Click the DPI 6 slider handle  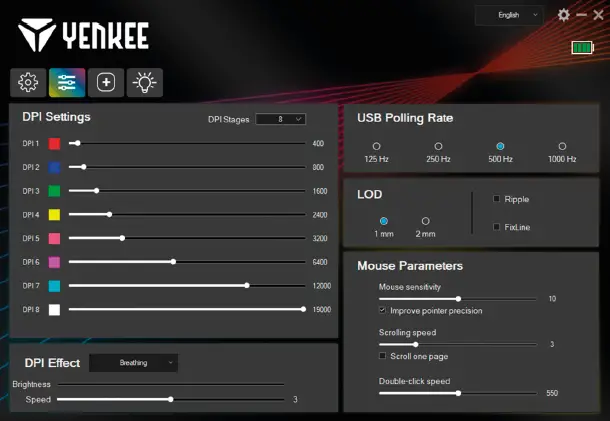tap(174, 262)
